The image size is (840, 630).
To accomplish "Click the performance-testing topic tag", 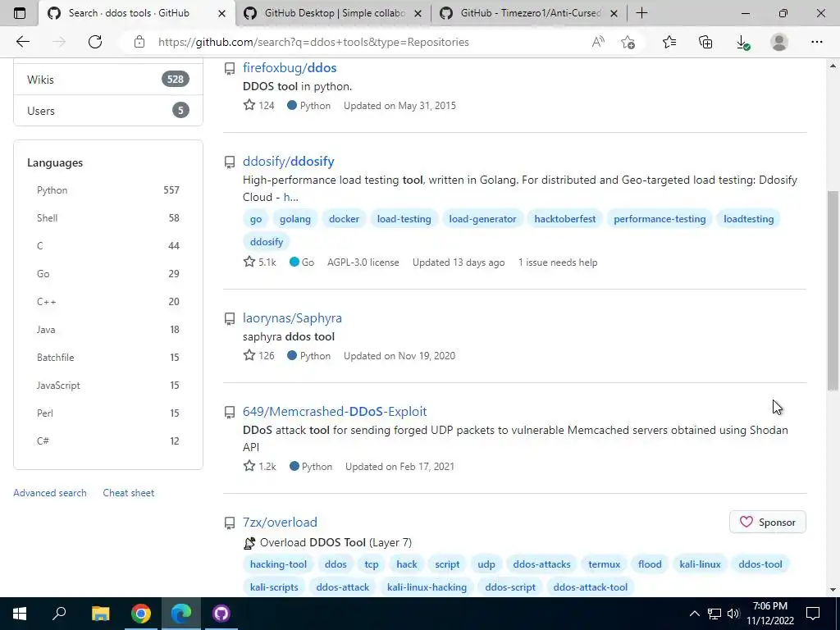I will pyautogui.click(x=660, y=218).
